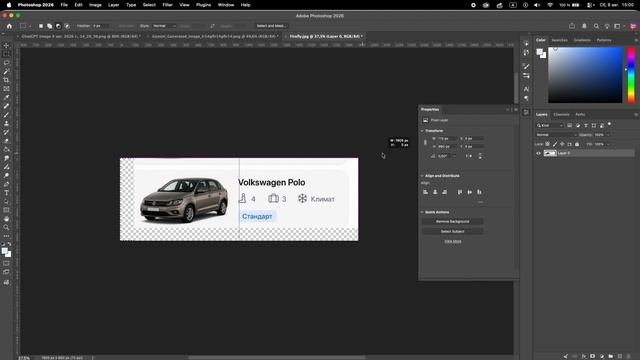Select the Brush tool
The height and width of the screenshot is (360, 640).
coord(6,115)
